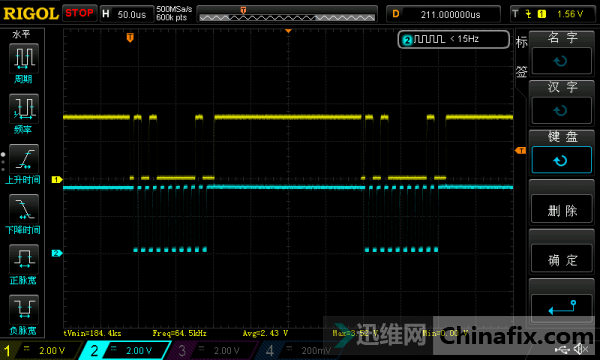Choose the 上升时间 rise time icon
Image resolution: width=600 pixels, height=360 pixels.
click(24, 159)
